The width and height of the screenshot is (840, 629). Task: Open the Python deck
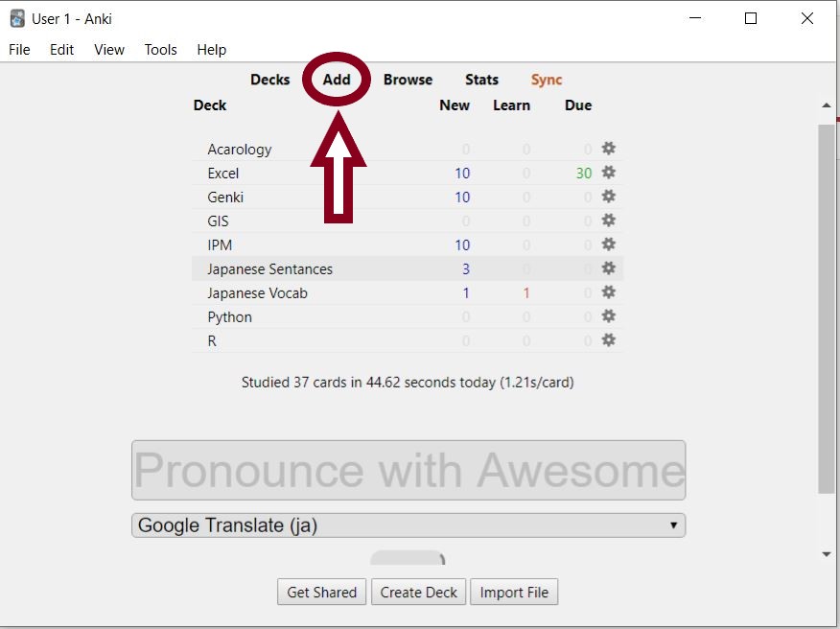tap(229, 317)
